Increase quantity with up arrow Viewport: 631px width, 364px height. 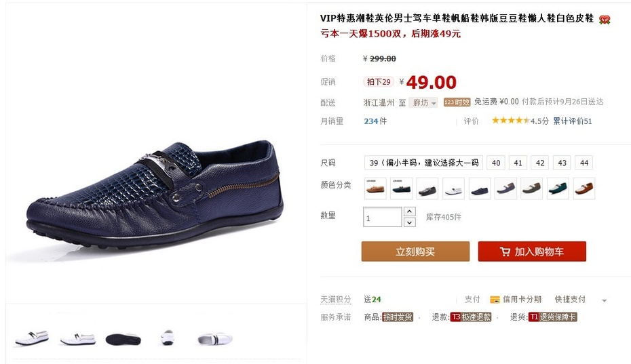409,211
